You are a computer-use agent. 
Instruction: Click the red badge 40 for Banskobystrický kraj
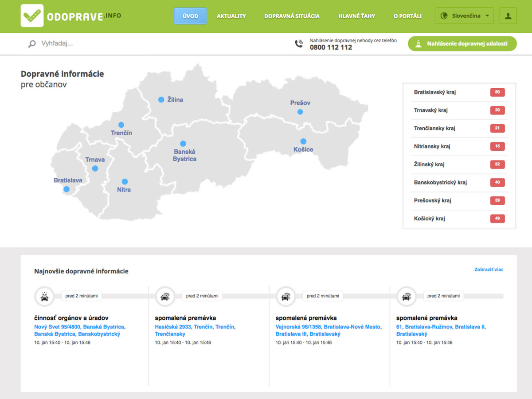click(x=497, y=182)
